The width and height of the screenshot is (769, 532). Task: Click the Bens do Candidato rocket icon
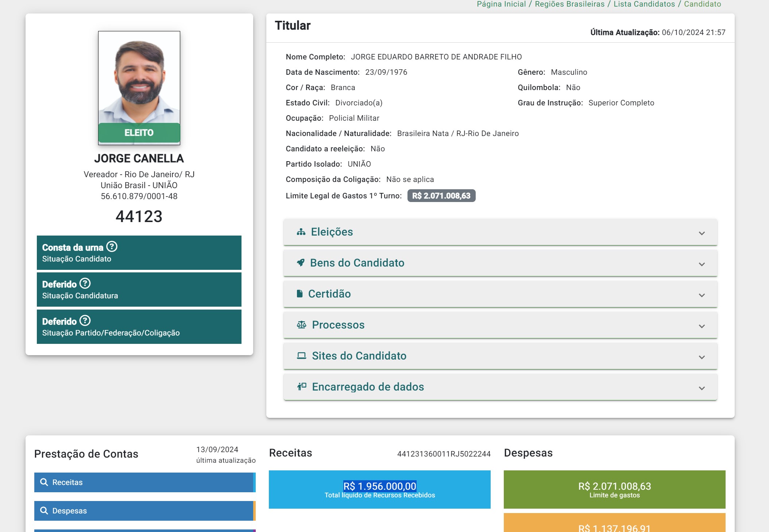(x=301, y=263)
